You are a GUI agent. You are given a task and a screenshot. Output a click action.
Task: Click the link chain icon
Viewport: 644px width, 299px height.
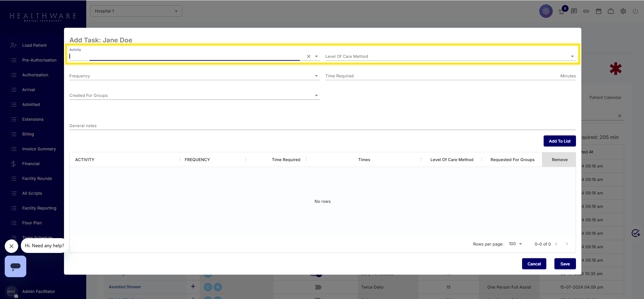click(586, 11)
